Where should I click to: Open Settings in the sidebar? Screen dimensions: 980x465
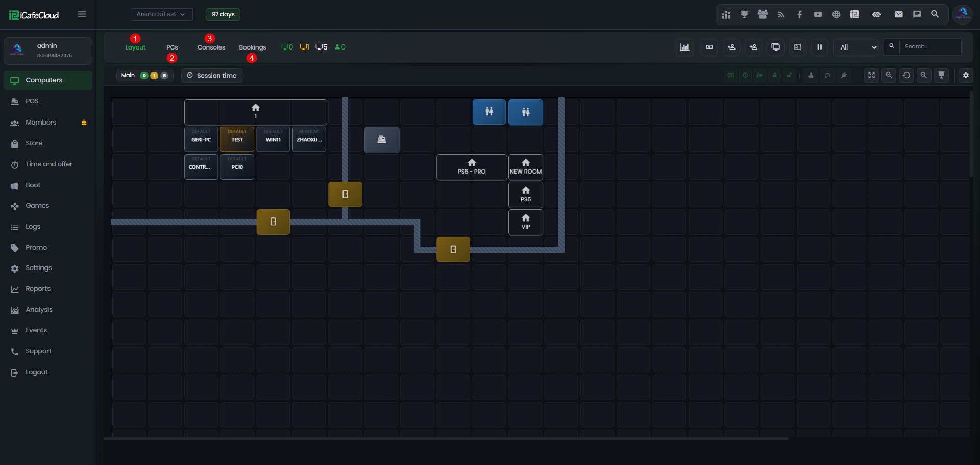[48, 268]
